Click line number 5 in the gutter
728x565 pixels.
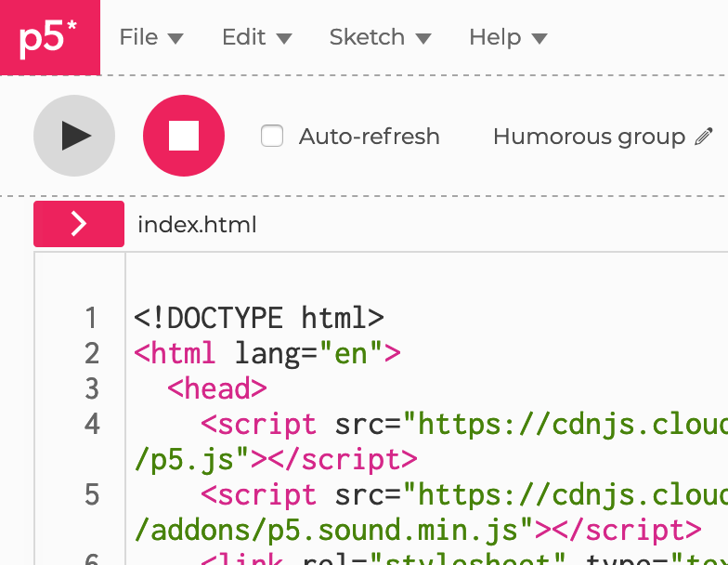(x=91, y=494)
